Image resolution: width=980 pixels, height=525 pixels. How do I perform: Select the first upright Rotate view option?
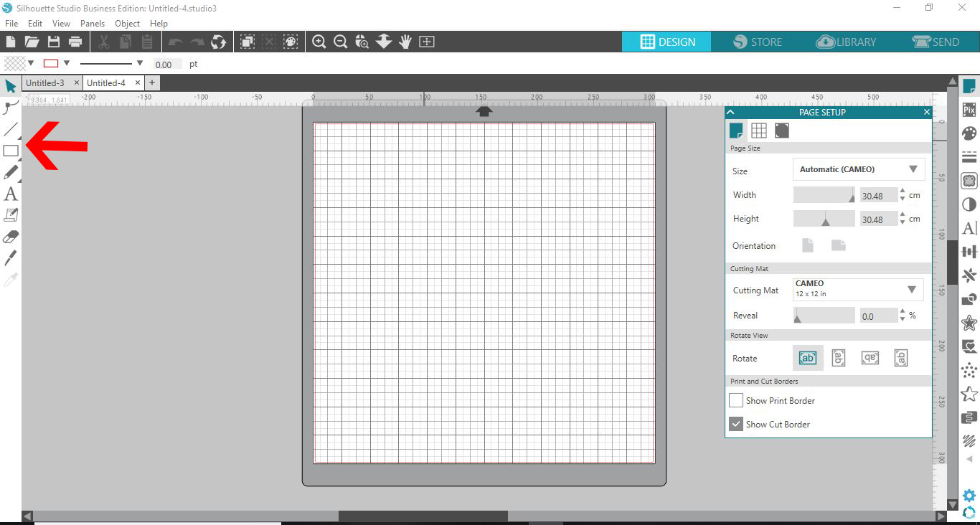tap(808, 358)
